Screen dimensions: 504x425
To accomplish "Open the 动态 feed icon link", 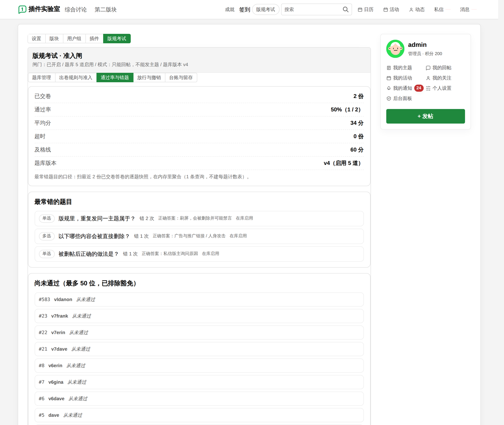I will point(417,9).
